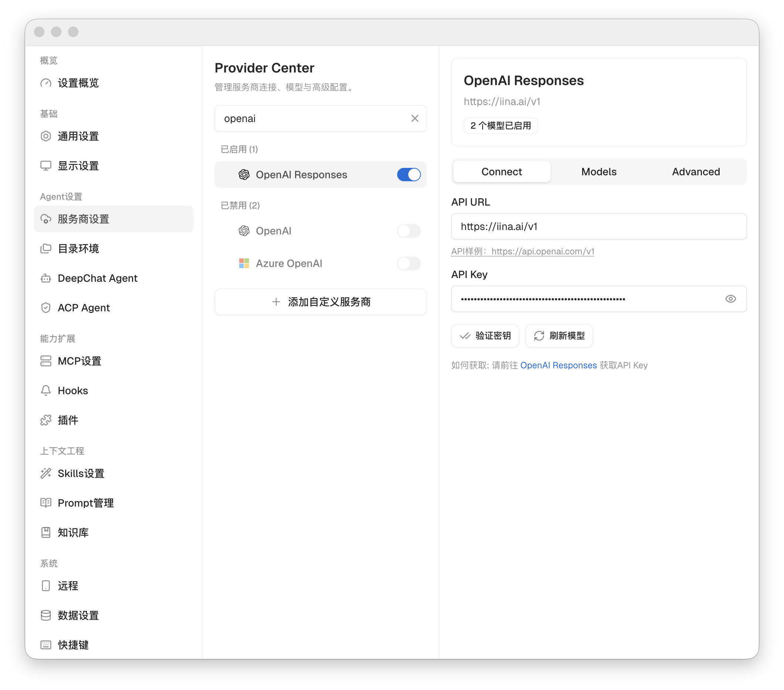
Task: Click the Azure OpenAI Microsoft logo
Action: click(x=244, y=263)
